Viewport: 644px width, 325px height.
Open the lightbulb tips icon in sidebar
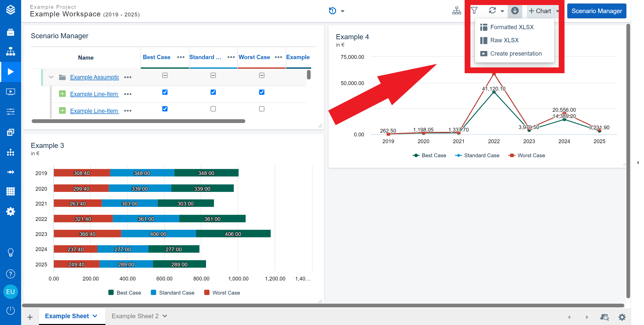tap(11, 253)
